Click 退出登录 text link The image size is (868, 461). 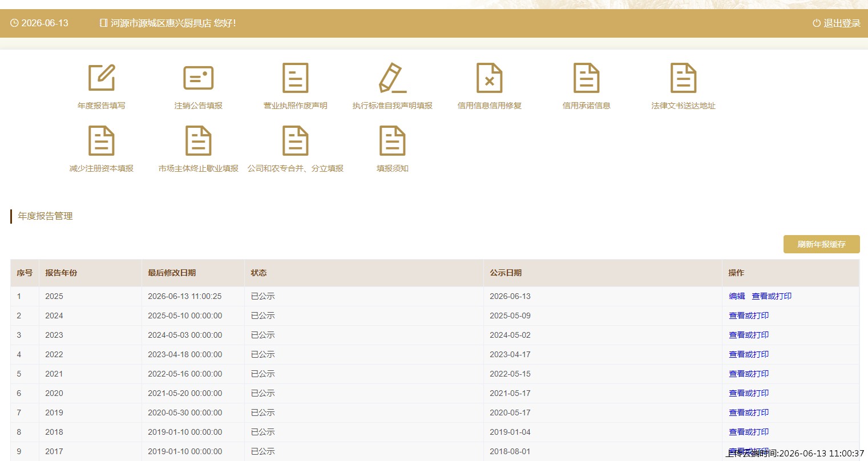click(842, 23)
